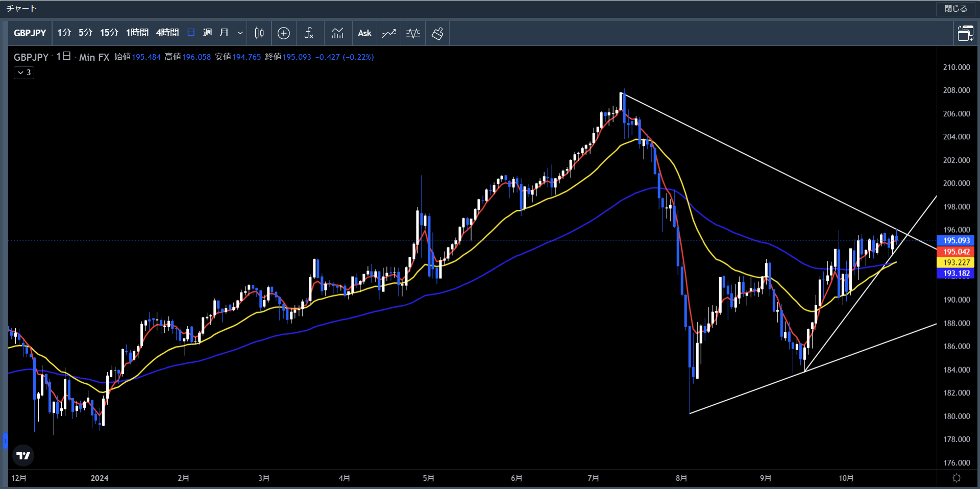
Task: Click the compare/add symbol plus icon
Action: click(x=284, y=33)
